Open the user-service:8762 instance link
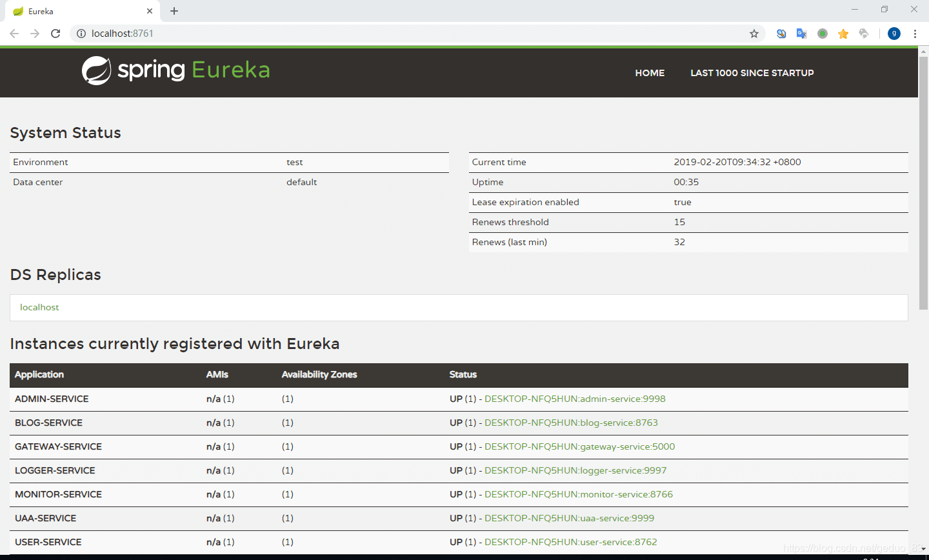 pyautogui.click(x=571, y=542)
